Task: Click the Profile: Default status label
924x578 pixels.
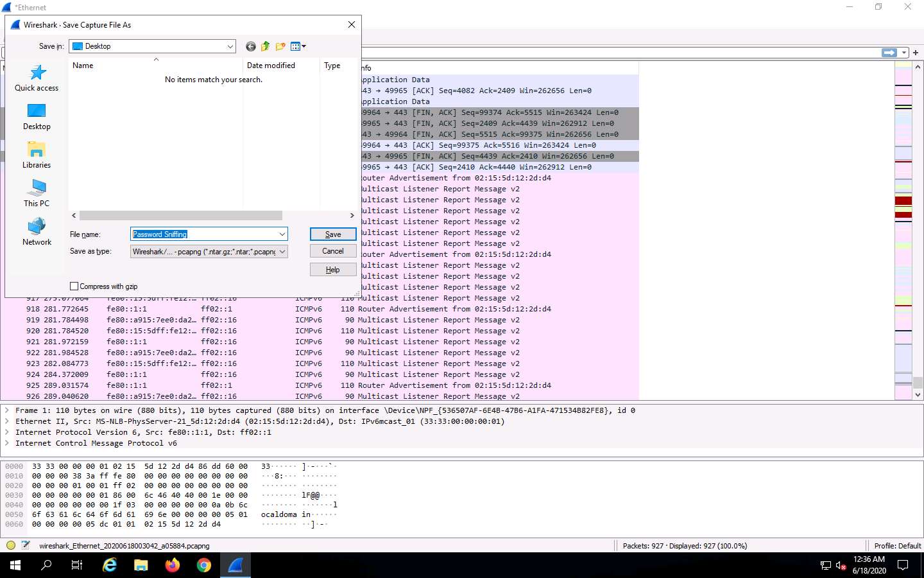Action: (897, 546)
